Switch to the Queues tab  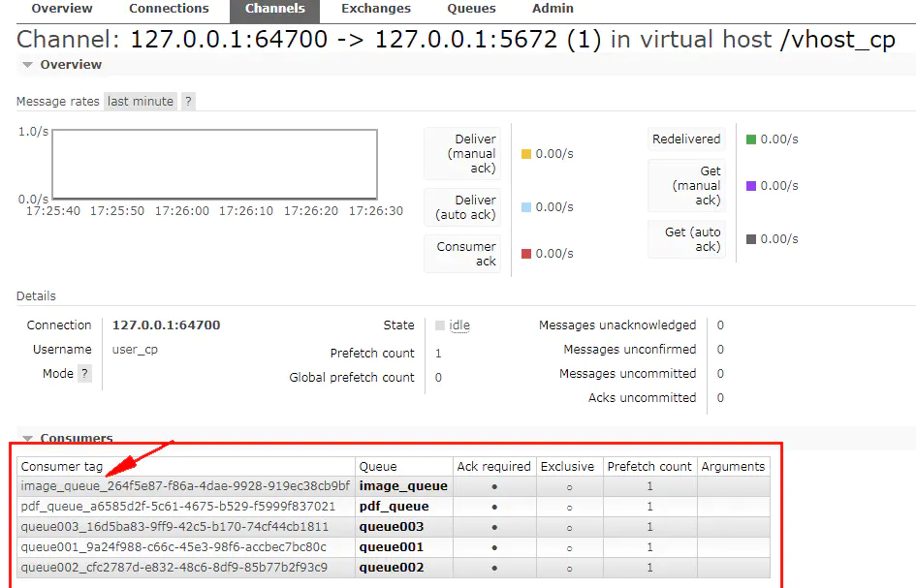[x=471, y=9]
